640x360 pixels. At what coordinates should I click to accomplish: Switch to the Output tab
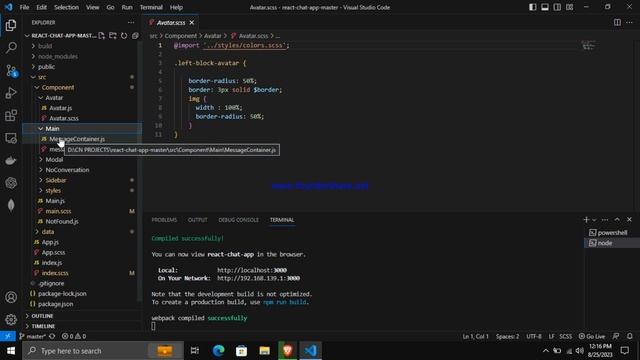click(x=198, y=220)
